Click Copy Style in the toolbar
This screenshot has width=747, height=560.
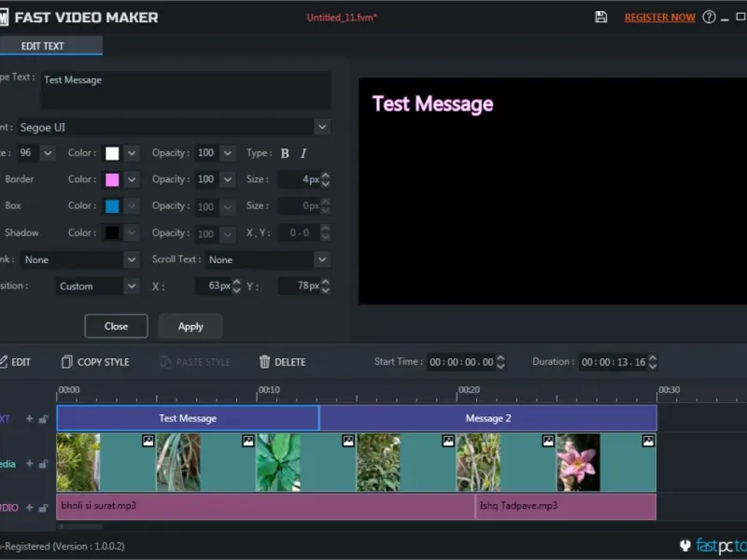[x=95, y=362]
